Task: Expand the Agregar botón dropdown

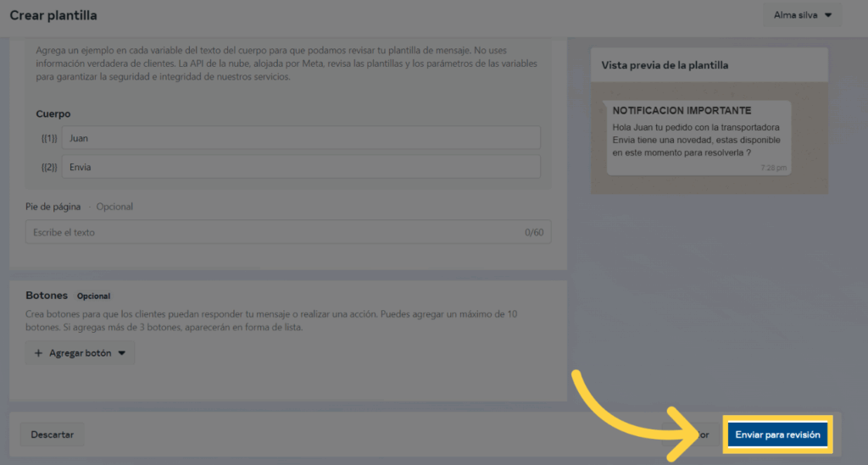Action: pos(81,353)
